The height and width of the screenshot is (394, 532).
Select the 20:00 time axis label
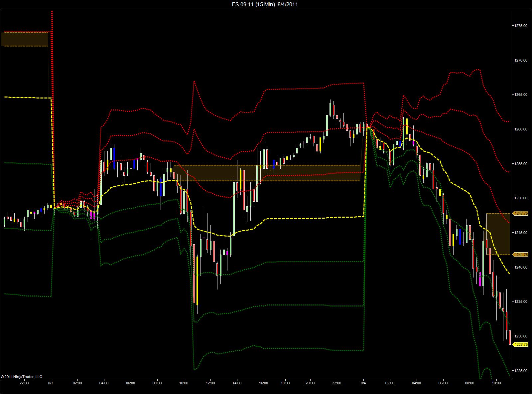(x=310, y=383)
